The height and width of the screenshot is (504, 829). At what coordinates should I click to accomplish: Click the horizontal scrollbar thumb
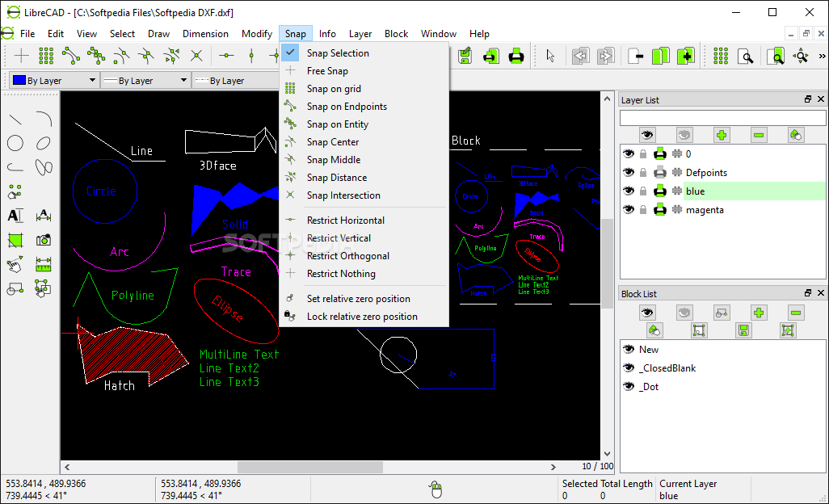pyautogui.click(x=309, y=467)
